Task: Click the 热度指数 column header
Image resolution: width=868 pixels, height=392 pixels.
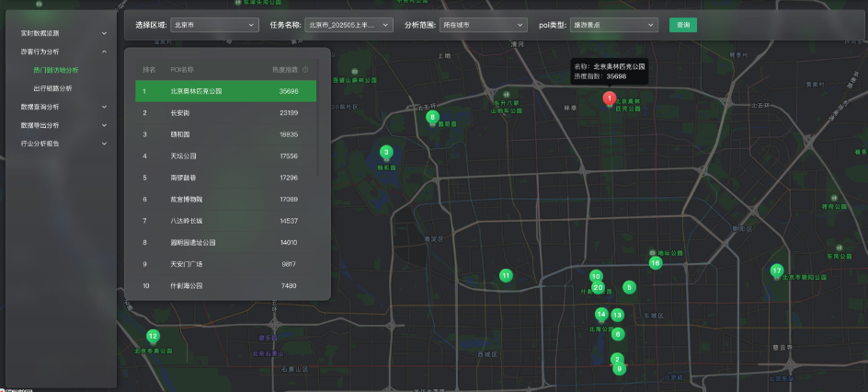Action: click(x=285, y=70)
